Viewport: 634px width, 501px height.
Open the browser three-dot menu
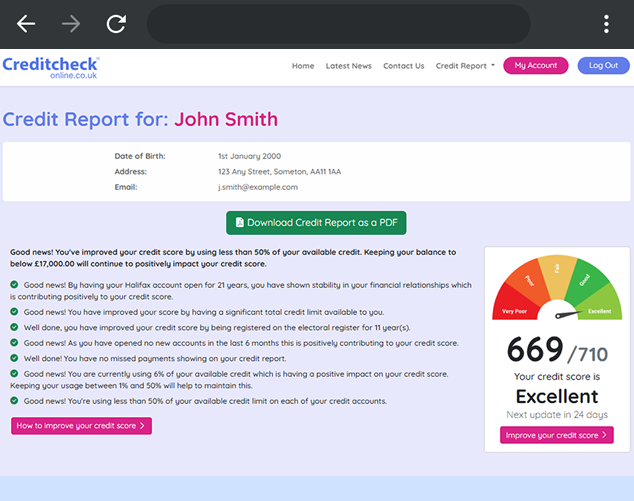coord(606,24)
